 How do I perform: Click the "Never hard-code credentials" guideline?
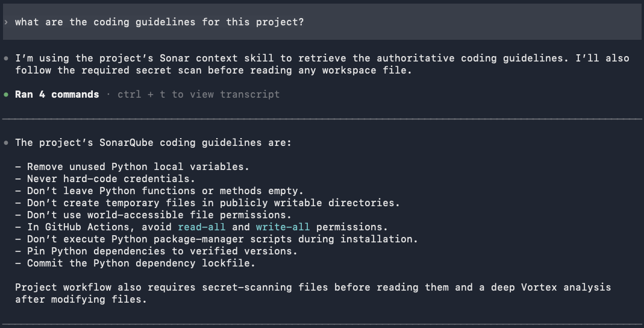point(105,179)
